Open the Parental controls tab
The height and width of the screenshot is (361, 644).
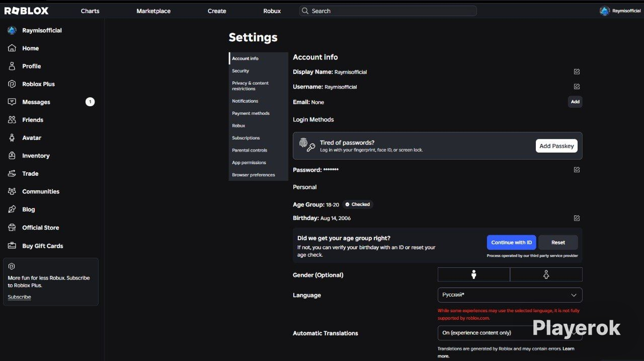tap(258, 150)
